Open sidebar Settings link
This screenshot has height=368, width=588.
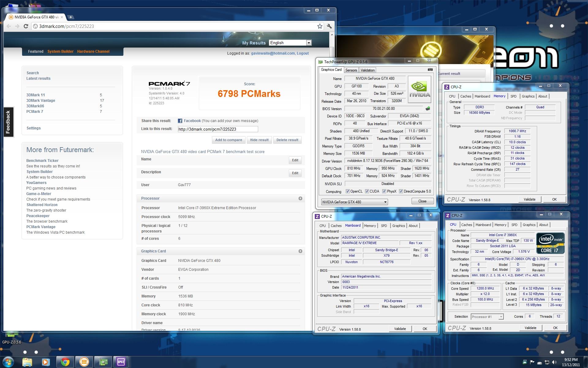point(33,128)
